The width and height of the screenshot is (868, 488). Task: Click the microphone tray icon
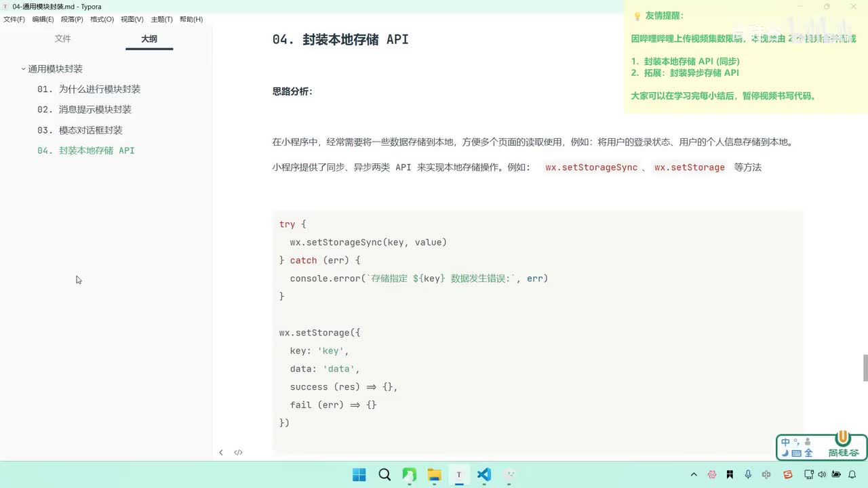point(748,474)
